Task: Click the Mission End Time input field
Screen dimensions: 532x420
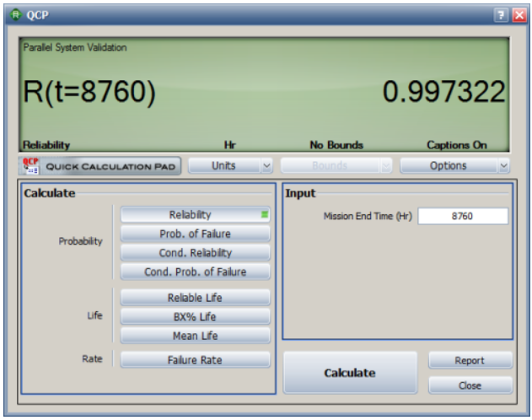Action: click(x=463, y=216)
